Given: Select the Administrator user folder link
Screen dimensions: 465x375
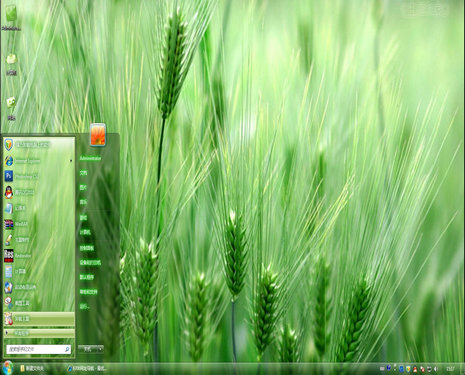Looking at the screenshot, I should (90, 159).
